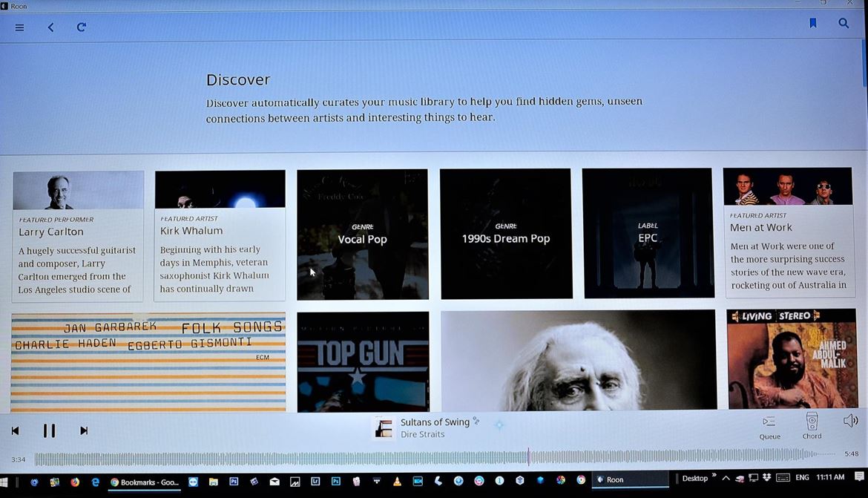Open File Explorer from the taskbar

coord(213,482)
